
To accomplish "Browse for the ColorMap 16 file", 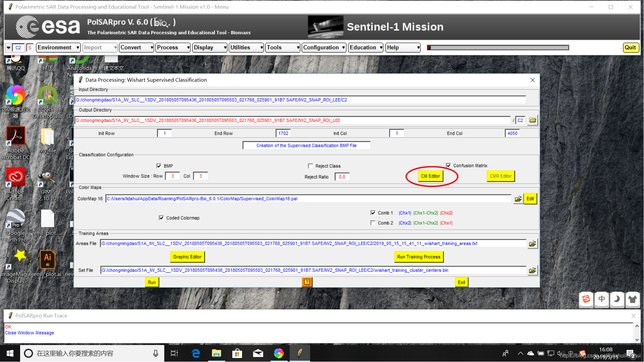I will [518, 199].
